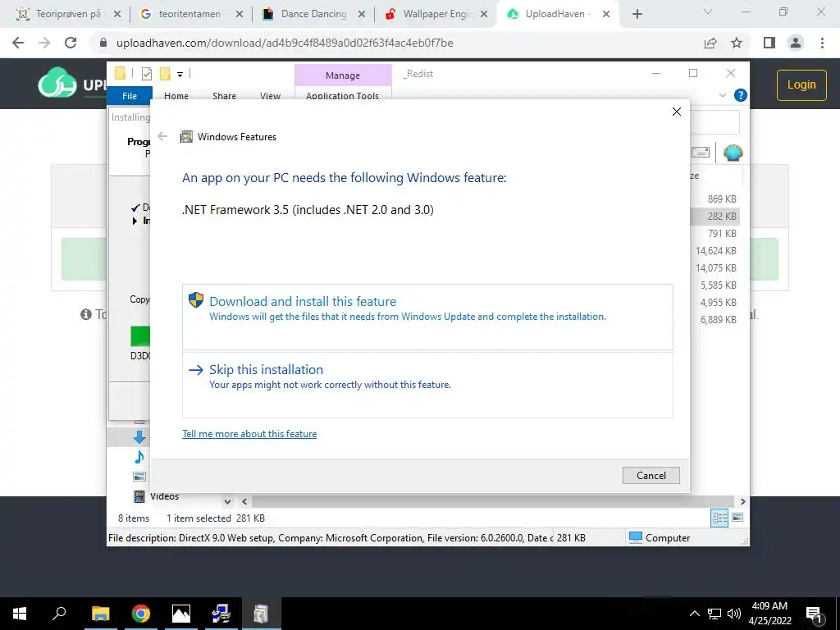Close the Windows Features dialog with the X
The height and width of the screenshot is (630, 840).
click(x=677, y=112)
